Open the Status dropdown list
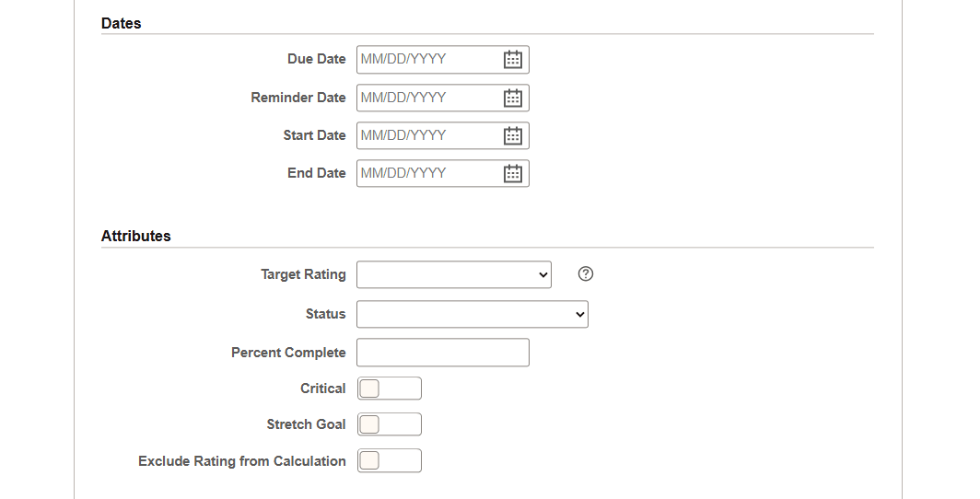The image size is (980, 499). pyautogui.click(x=472, y=314)
